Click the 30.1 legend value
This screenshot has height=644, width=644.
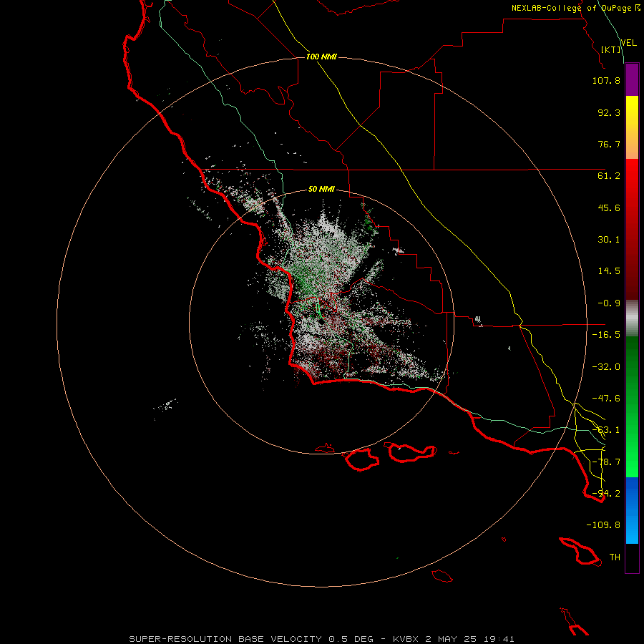coord(609,240)
